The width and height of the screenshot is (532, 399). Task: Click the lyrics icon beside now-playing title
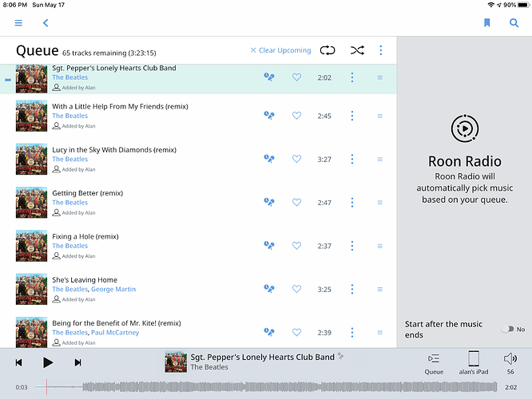click(340, 356)
